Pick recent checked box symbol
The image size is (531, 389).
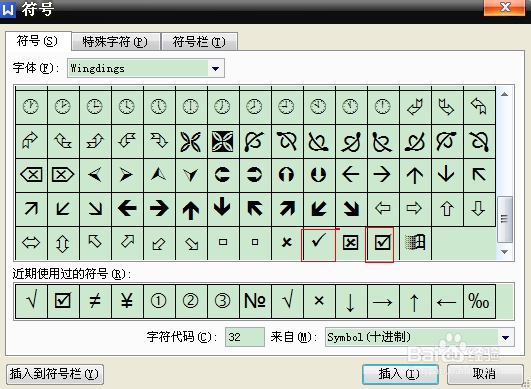pyautogui.click(x=63, y=301)
